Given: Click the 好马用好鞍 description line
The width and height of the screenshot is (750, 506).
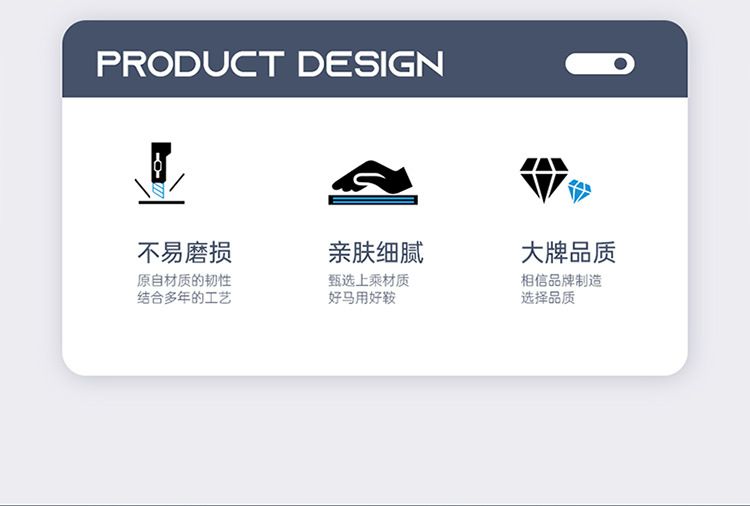Looking at the screenshot, I should pos(362,297).
